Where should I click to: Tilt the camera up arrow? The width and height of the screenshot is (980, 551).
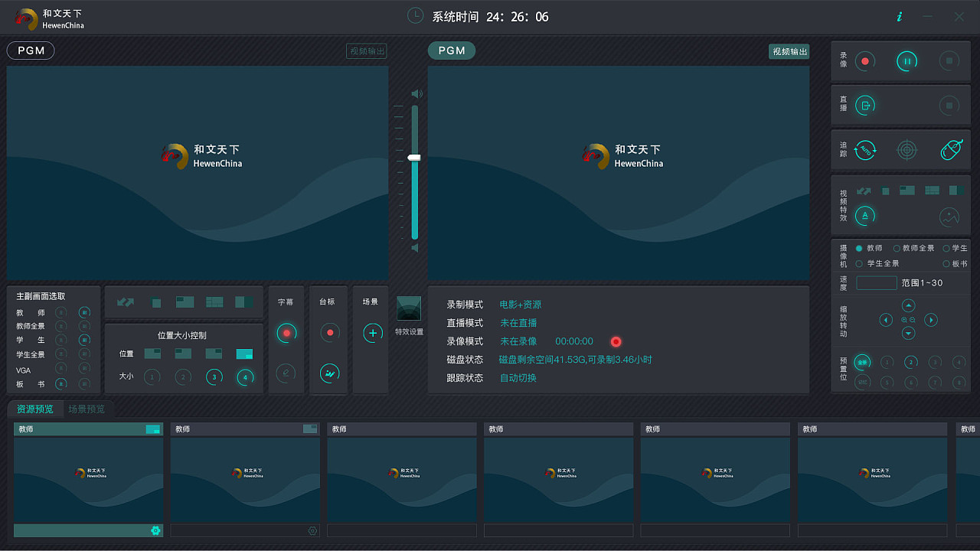point(909,306)
